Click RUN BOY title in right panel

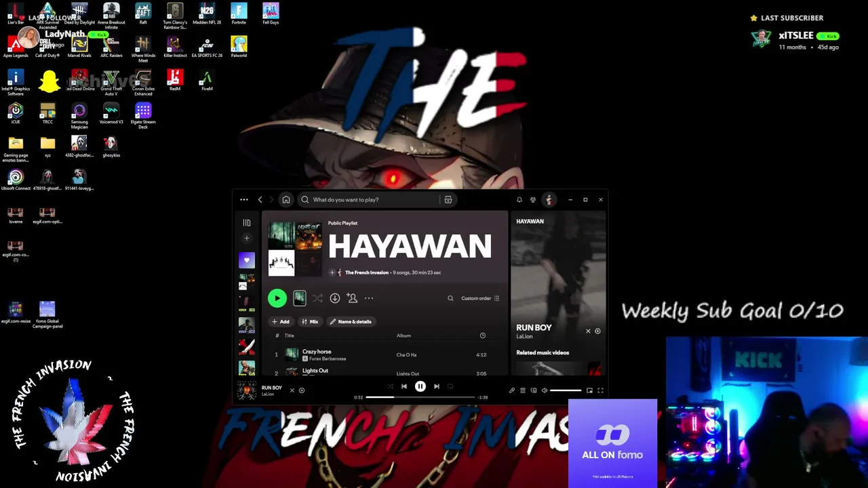[x=534, y=327]
